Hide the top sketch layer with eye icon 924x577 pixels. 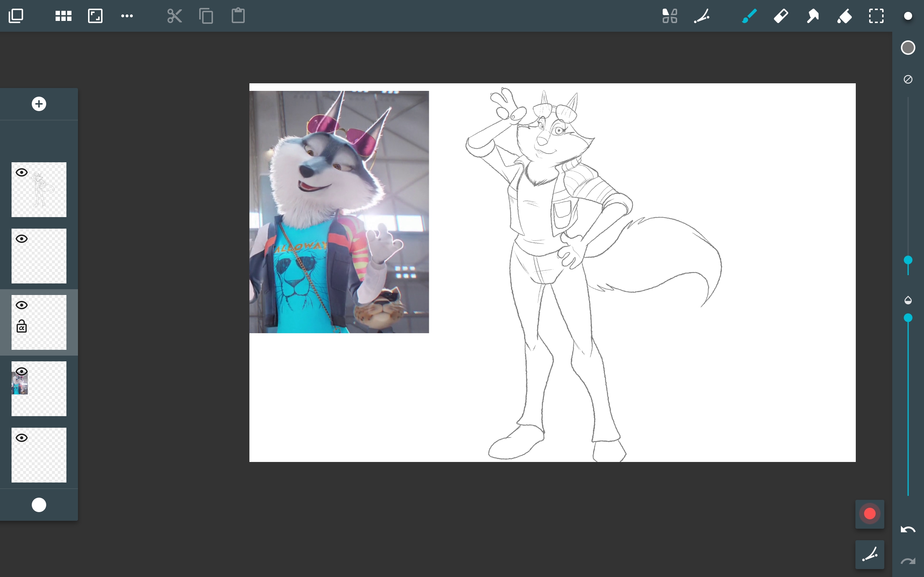[22, 172]
